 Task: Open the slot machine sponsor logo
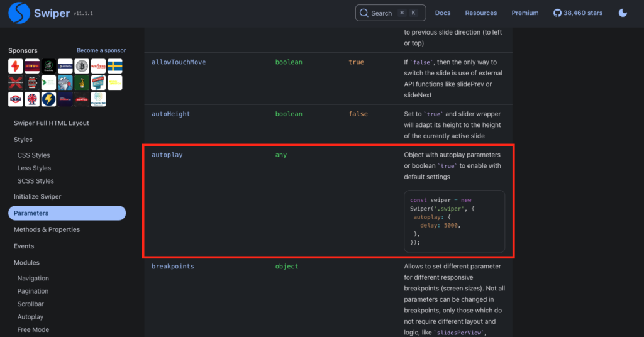click(32, 82)
